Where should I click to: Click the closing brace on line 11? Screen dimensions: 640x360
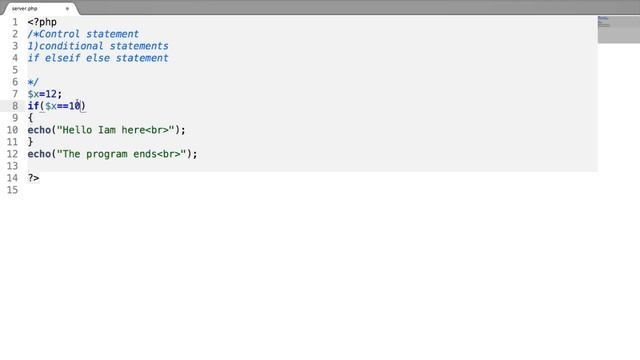pos(30,142)
